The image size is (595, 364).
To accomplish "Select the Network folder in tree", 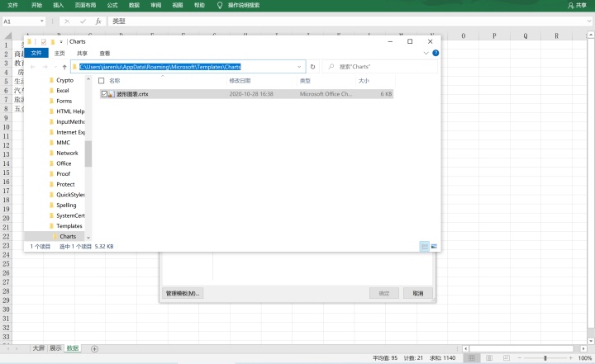I will (x=67, y=154).
